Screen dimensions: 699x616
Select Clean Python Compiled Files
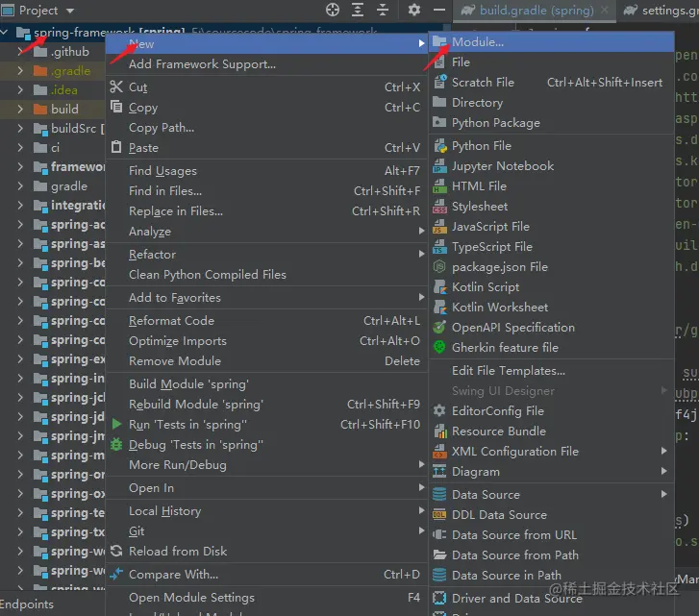[266, 275]
